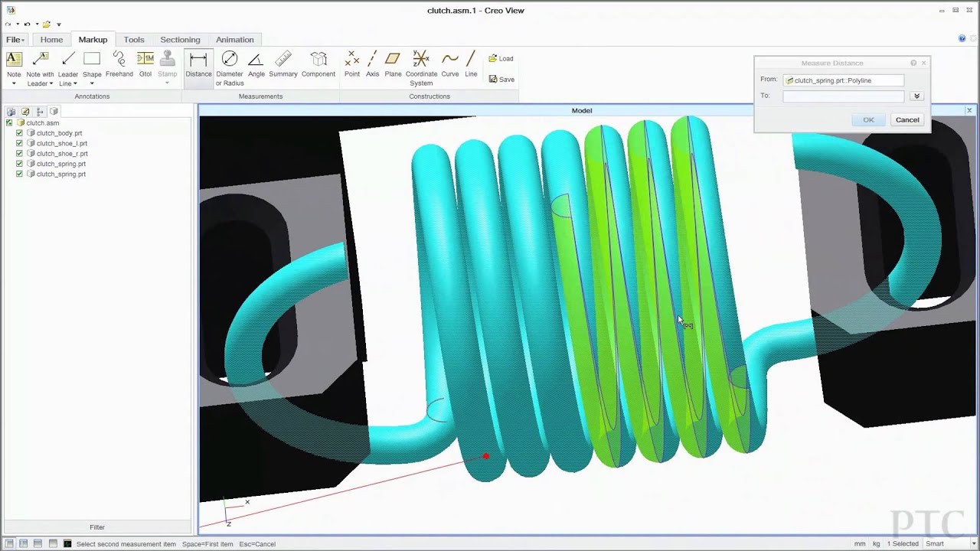Click the mm unit in status bar
Image resolution: width=980 pixels, height=551 pixels.
[860, 544]
